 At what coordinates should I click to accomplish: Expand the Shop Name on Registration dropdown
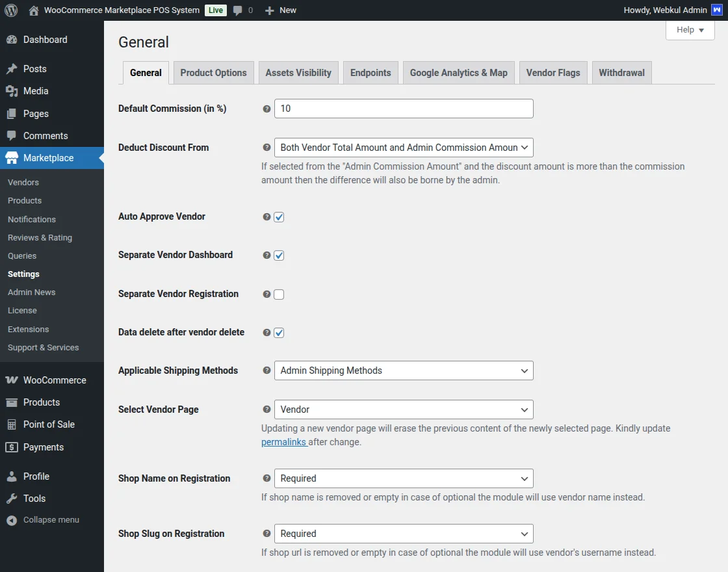coord(403,478)
